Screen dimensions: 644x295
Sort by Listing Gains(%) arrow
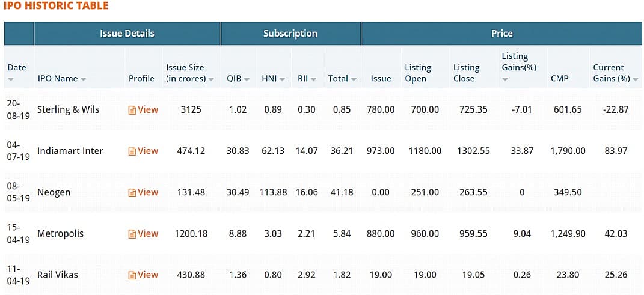point(505,79)
